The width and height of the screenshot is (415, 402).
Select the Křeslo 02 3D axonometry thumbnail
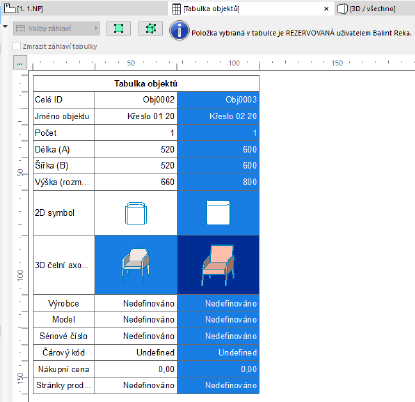click(218, 265)
